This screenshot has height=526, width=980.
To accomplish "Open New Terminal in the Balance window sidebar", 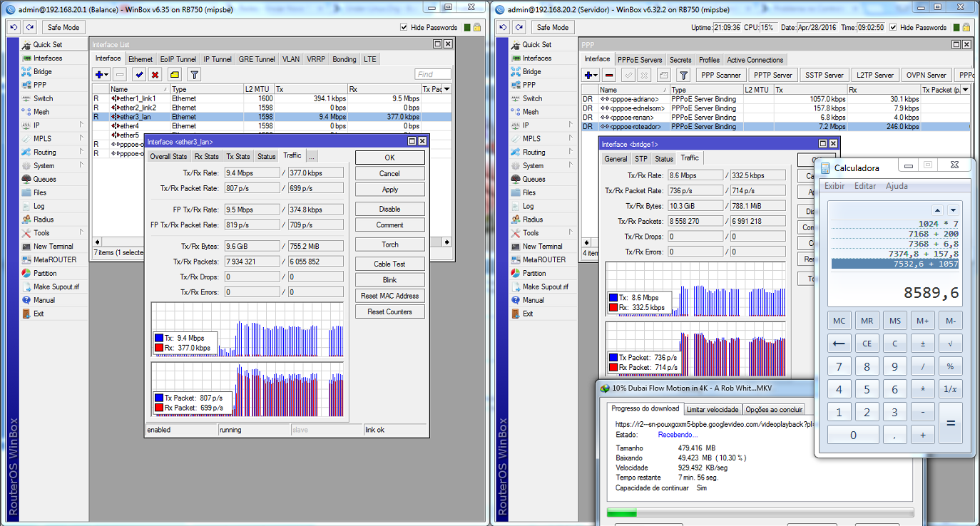I will [53, 247].
